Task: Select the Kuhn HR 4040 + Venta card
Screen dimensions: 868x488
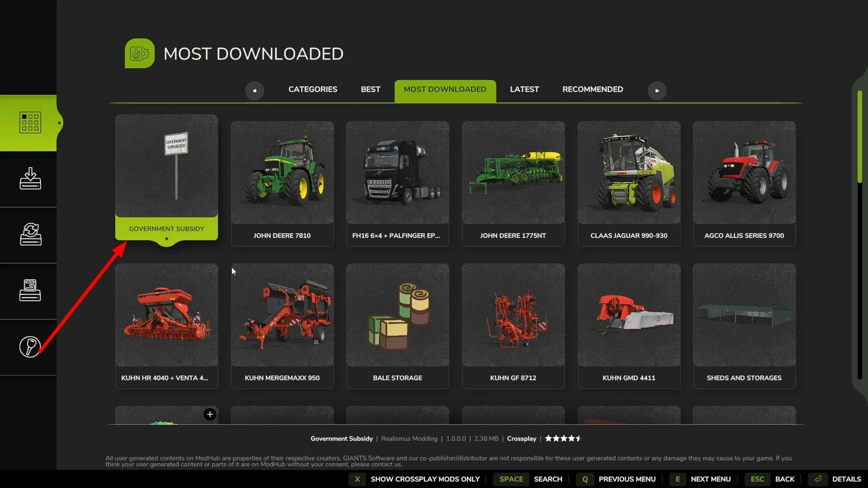Action: coord(166,326)
